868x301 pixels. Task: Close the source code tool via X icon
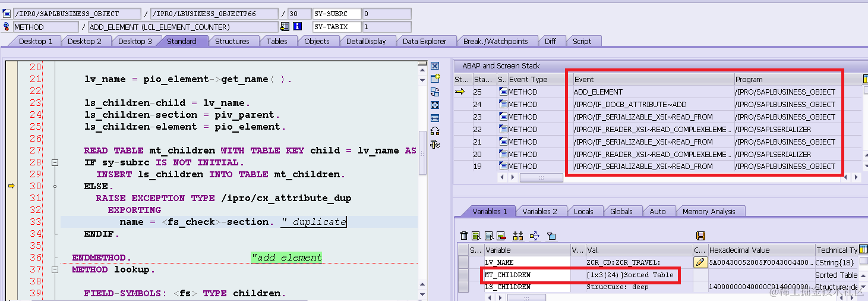point(435,66)
